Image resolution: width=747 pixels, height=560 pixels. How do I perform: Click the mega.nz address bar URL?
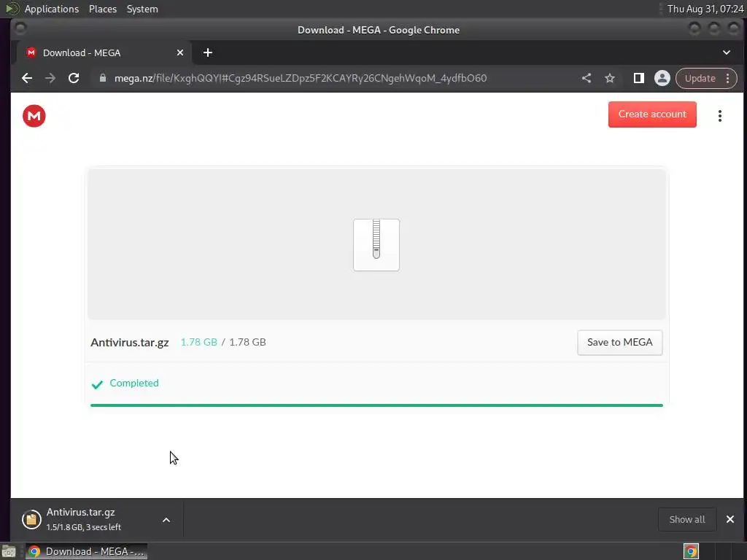coord(300,78)
